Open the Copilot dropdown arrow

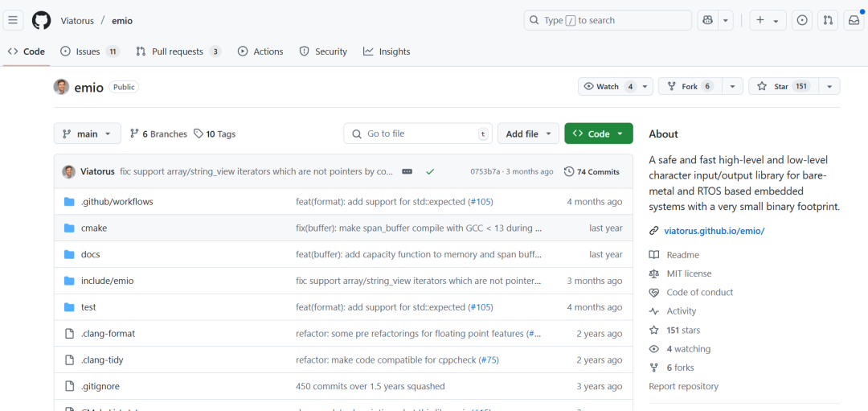click(726, 20)
